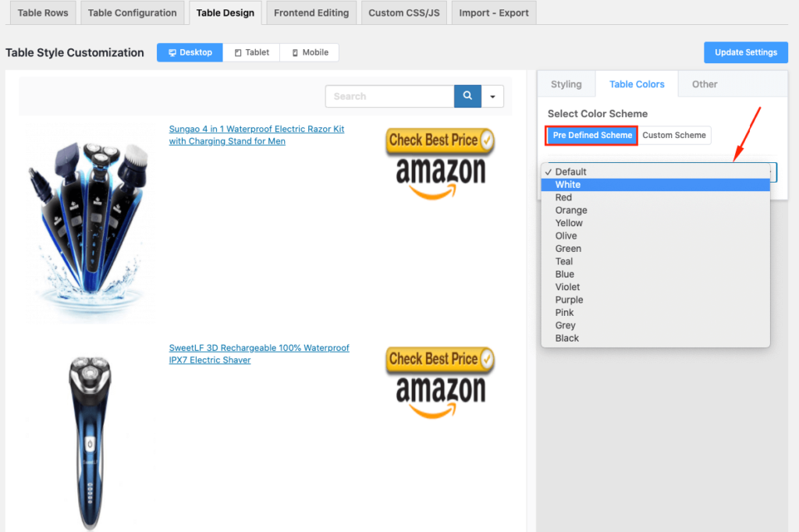Select Pre Defined Scheme option
Screen dimensions: 799x532
(592, 135)
